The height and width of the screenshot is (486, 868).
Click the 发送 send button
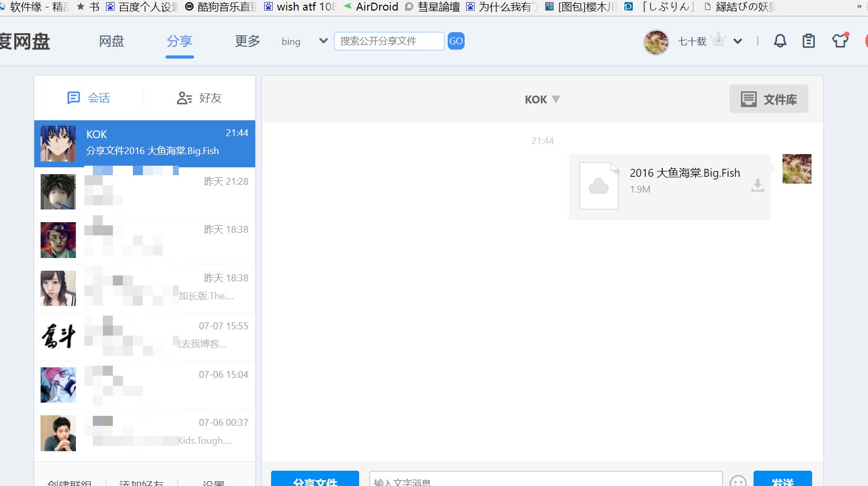(783, 480)
